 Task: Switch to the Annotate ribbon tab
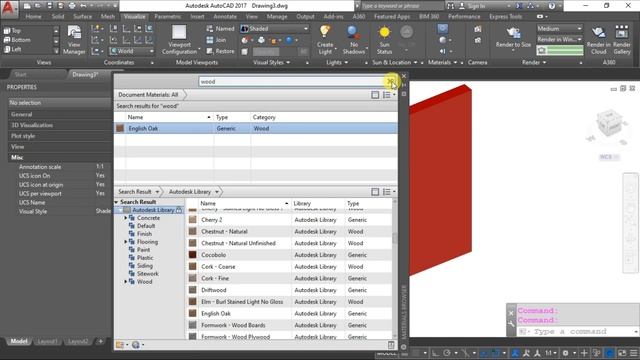(x=225, y=16)
